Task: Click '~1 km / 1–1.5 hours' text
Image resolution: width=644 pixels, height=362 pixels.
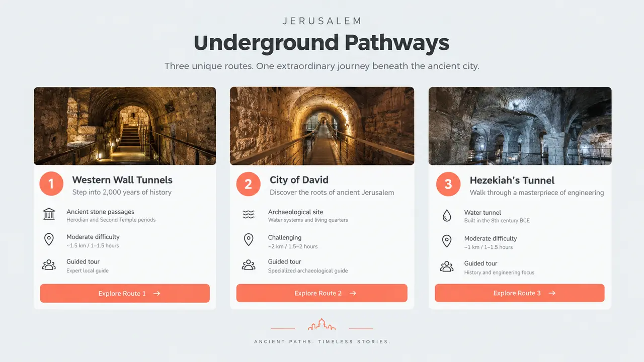Action: [x=489, y=247]
